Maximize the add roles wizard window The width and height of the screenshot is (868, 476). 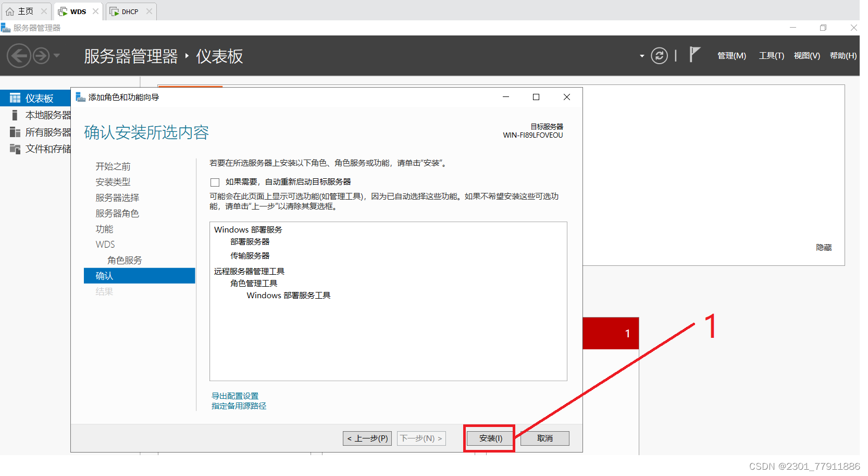point(536,97)
